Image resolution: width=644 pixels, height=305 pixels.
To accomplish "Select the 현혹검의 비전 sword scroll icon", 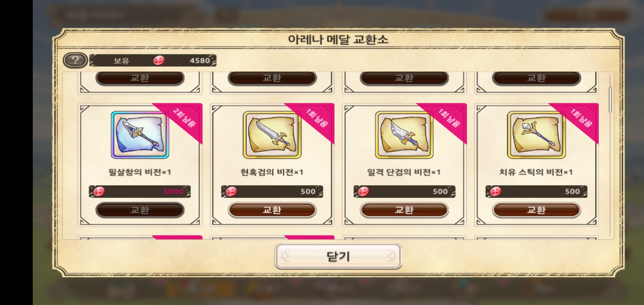I will (272, 135).
